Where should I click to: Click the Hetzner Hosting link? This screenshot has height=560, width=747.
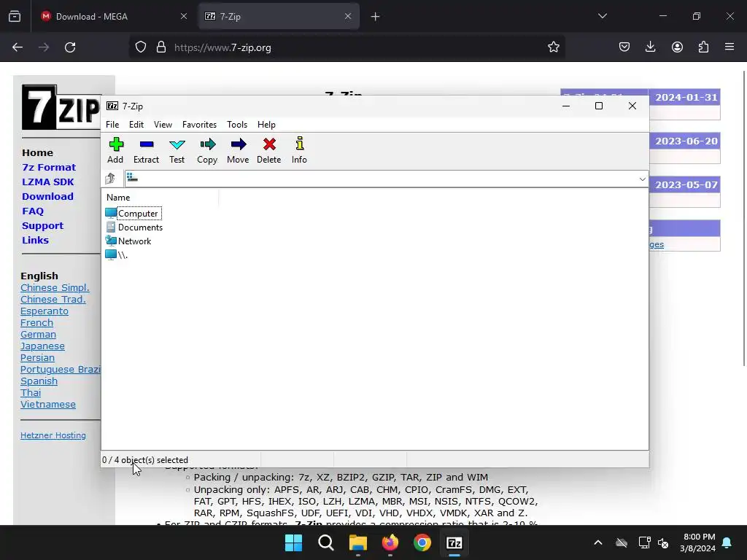[x=53, y=435]
